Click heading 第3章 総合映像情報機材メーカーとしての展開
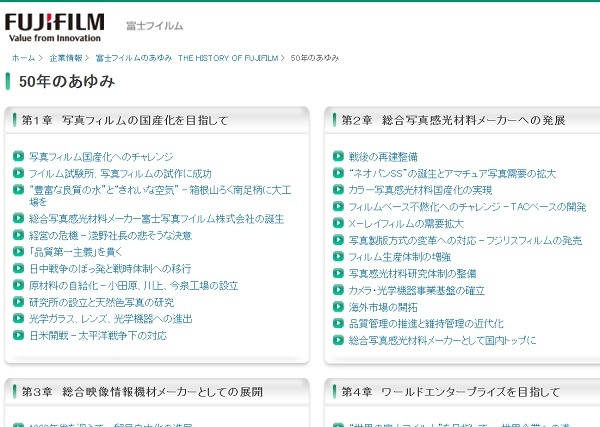The height and width of the screenshot is (427, 600). coord(142,392)
